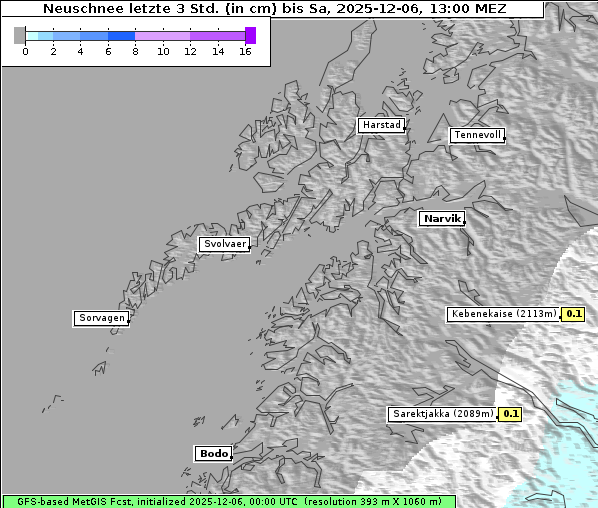Click the Sarektjakka (2089m) mountain label
598x508 pixels.
tap(443, 414)
